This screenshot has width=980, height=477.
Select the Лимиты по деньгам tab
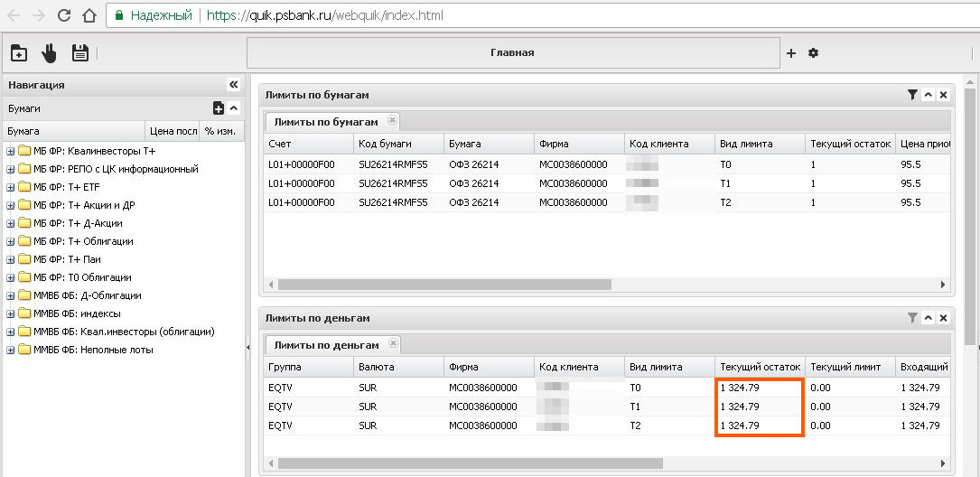[x=326, y=344]
